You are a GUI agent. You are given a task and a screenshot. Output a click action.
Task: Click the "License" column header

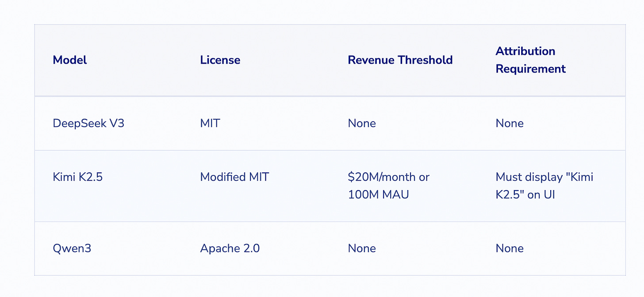click(x=220, y=60)
